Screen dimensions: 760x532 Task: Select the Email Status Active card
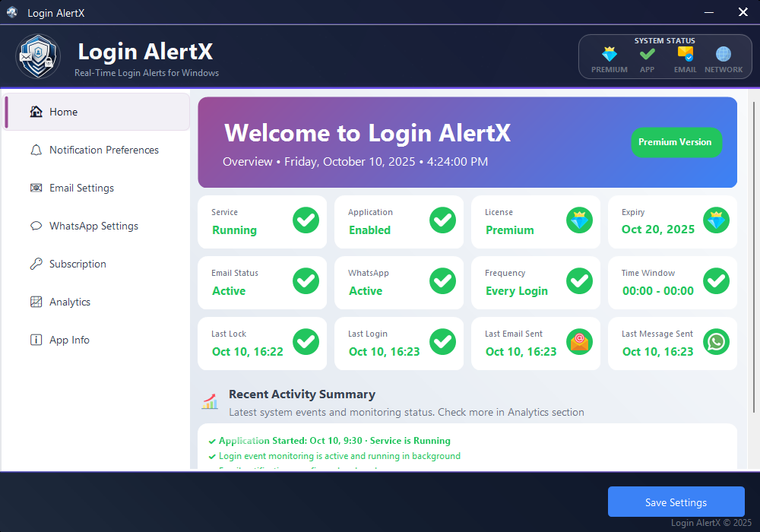262,283
